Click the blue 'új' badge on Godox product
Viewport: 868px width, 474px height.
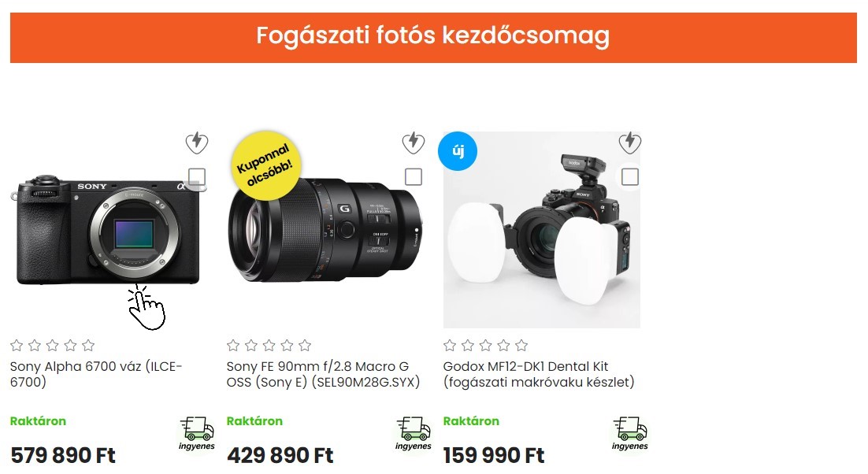pos(458,151)
